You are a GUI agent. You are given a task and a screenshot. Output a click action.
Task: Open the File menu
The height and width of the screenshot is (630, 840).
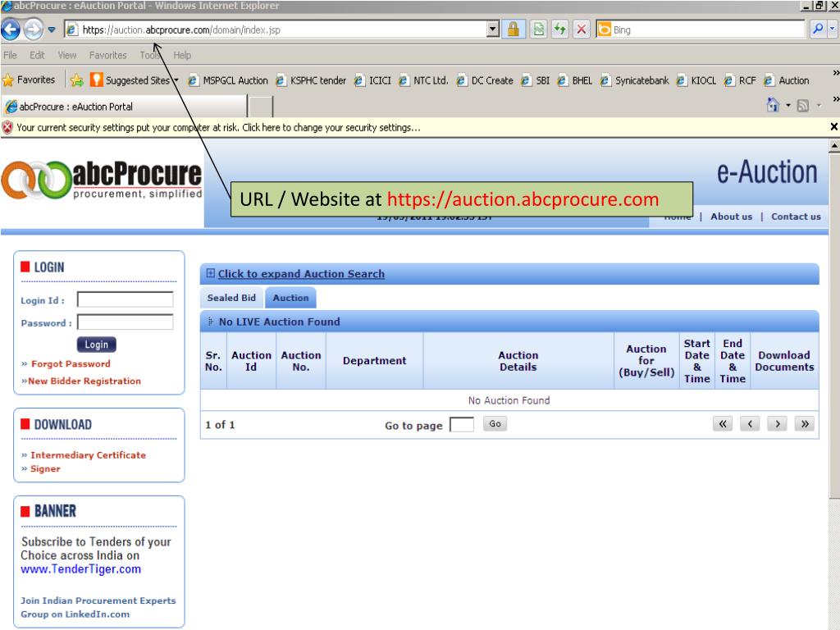[x=10, y=55]
